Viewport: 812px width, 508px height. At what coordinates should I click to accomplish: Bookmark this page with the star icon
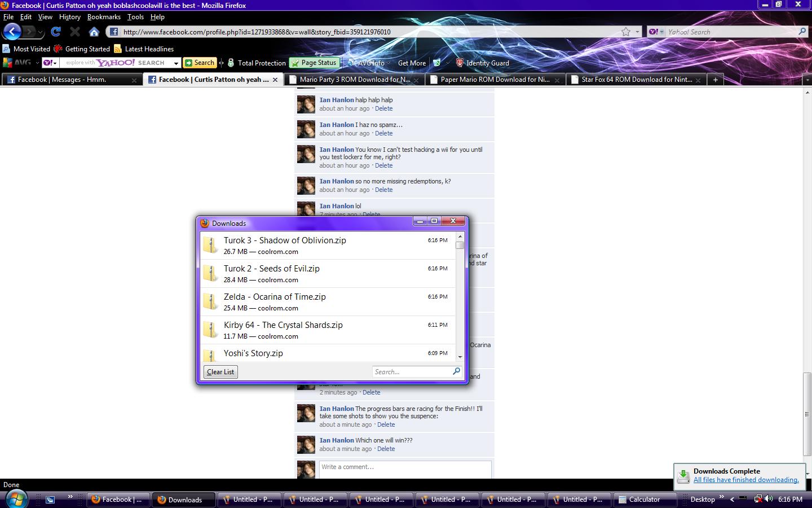coord(626,32)
